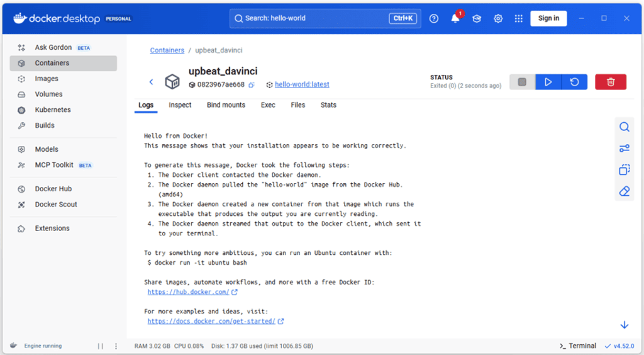Screen dimensions: 644x355
Task: Open the Terminal in status bar
Action: tap(578, 346)
